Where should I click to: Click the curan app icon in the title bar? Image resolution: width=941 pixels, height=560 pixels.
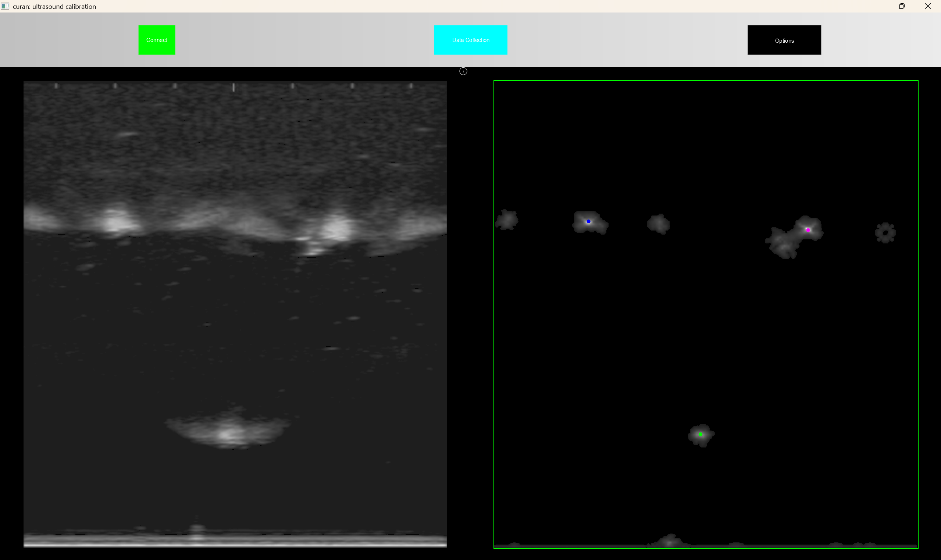(x=5, y=6)
